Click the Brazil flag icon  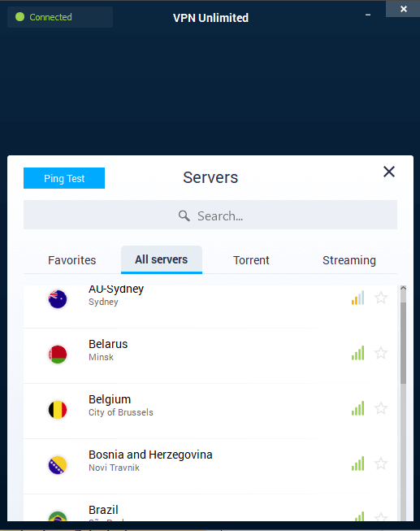pyautogui.click(x=58, y=516)
